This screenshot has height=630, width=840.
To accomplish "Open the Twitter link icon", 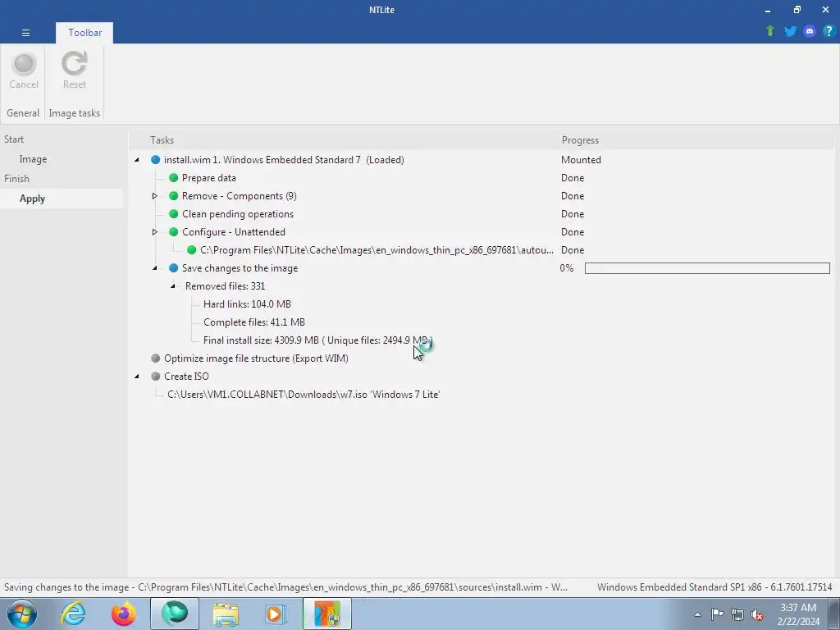I will (790, 31).
